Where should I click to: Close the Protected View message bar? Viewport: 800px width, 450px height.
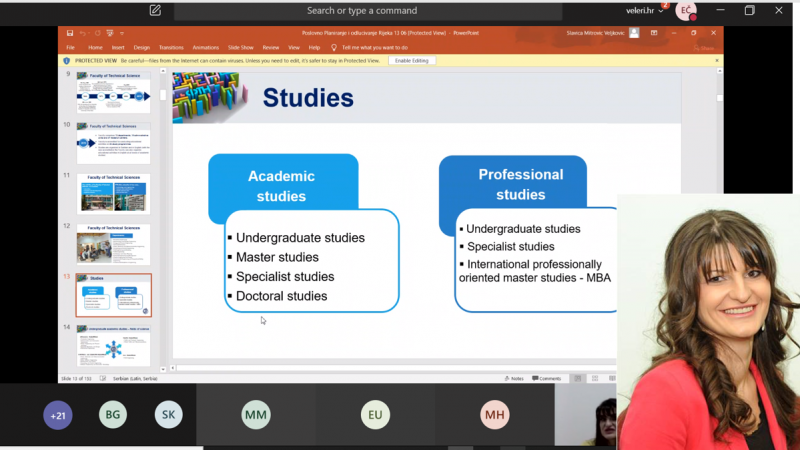[x=716, y=60]
